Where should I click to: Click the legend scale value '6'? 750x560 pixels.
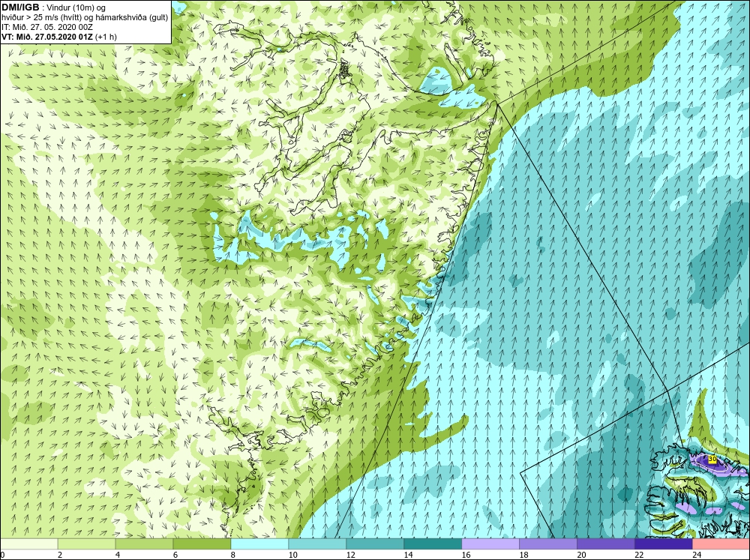(x=175, y=555)
